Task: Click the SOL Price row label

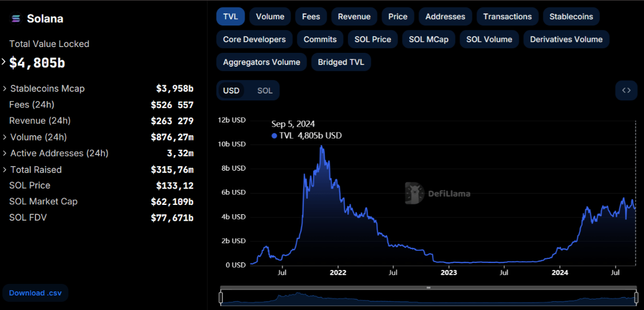Action: (30, 185)
